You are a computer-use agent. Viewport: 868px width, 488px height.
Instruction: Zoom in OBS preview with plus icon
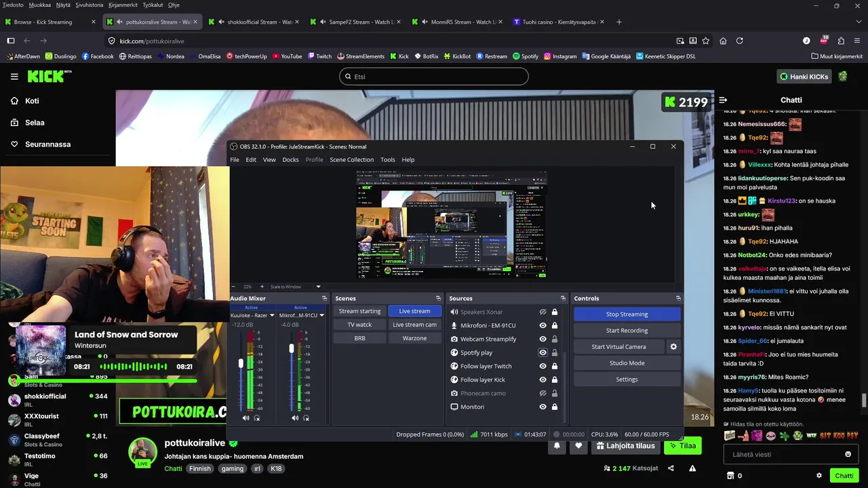[262, 287]
